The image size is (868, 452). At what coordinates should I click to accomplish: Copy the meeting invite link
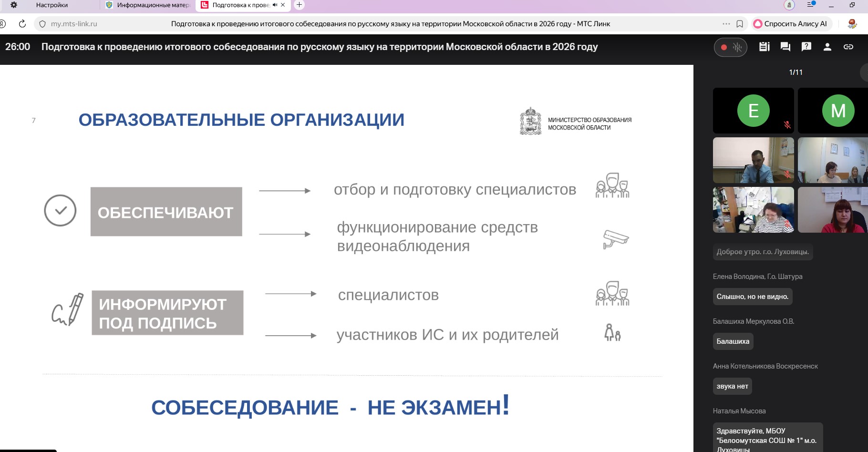pos(849,47)
